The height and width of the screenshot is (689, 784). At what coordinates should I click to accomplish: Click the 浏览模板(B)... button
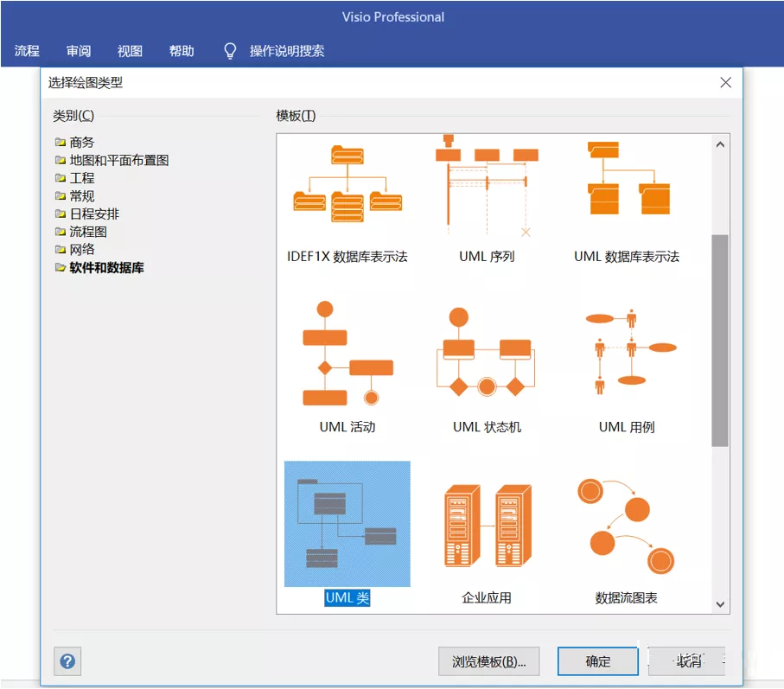coord(489,661)
